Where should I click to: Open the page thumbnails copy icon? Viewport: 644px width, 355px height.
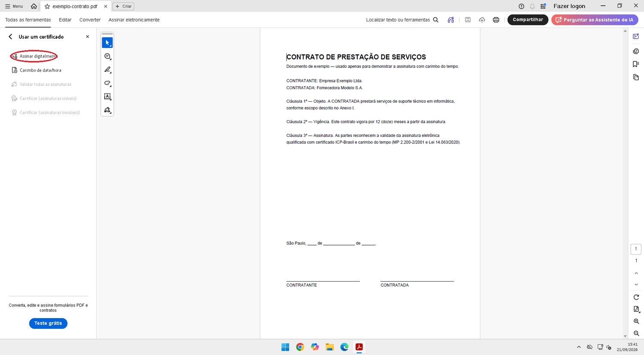pos(636,77)
